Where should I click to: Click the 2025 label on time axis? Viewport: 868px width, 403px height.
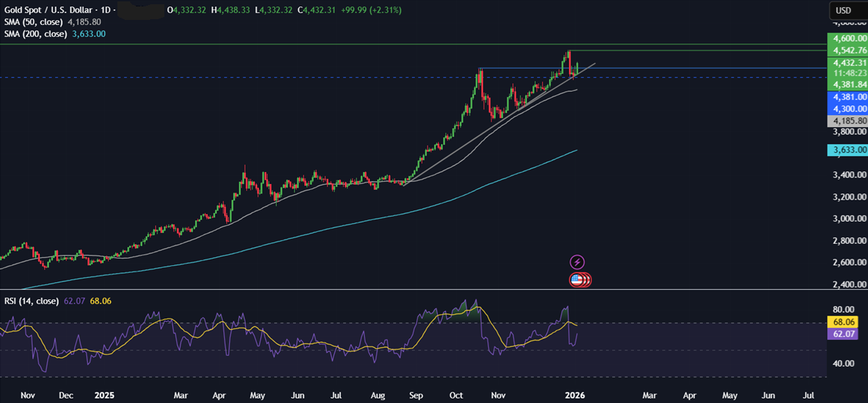pyautogui.click(x=105, y=394)
